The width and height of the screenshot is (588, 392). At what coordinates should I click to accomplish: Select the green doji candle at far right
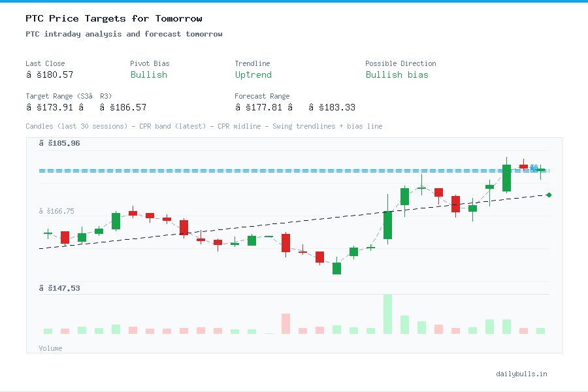[x=540, y=169]
